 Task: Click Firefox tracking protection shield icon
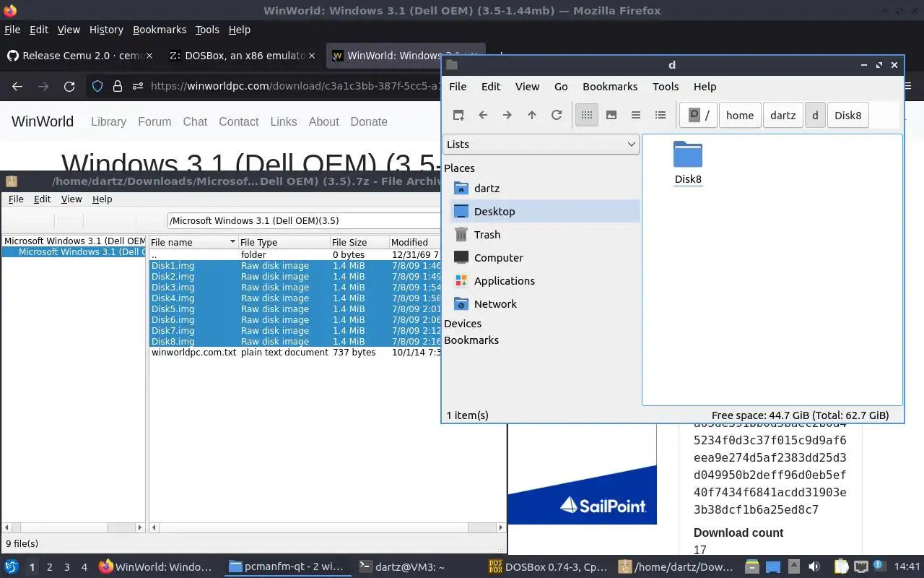point(97,87)
